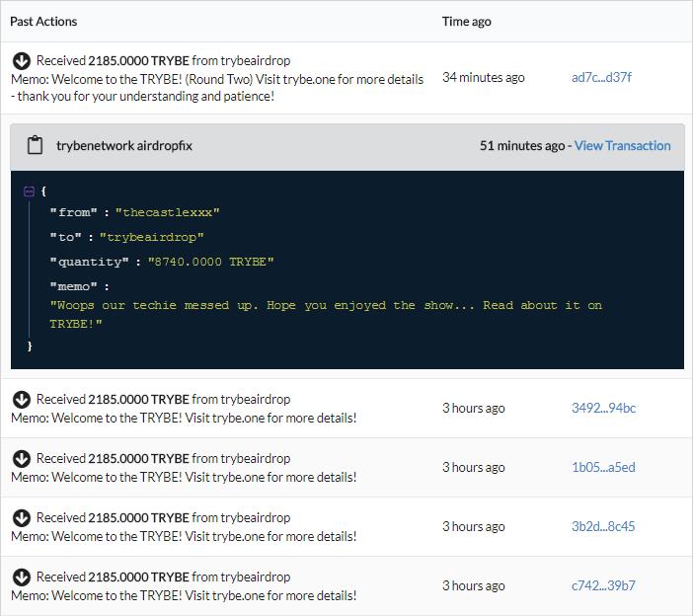Click the received arrow icon for transaction 1b05...a5ed
Screen dimensions: 693x616
coord(21,459)
